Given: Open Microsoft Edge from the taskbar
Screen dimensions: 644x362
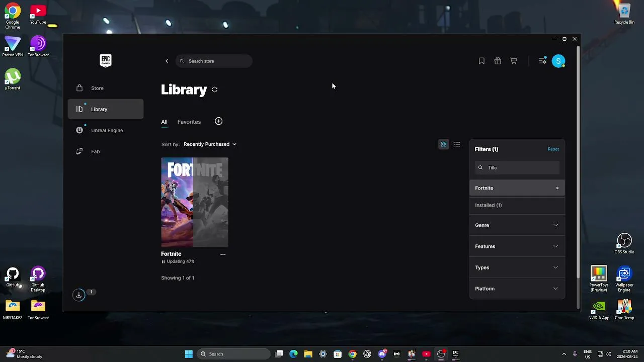Looking at the screenshot, I should coord(293,354).
